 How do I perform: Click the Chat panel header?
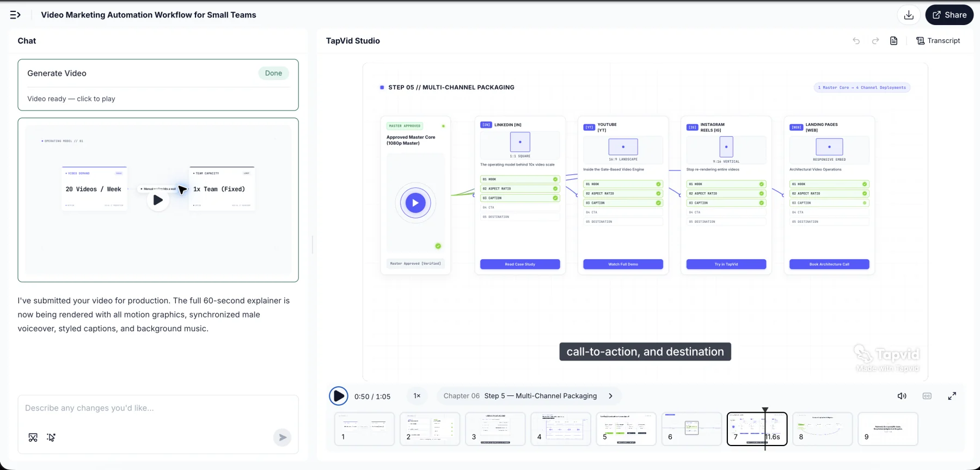pyautogui.click(x=27, y=41)
